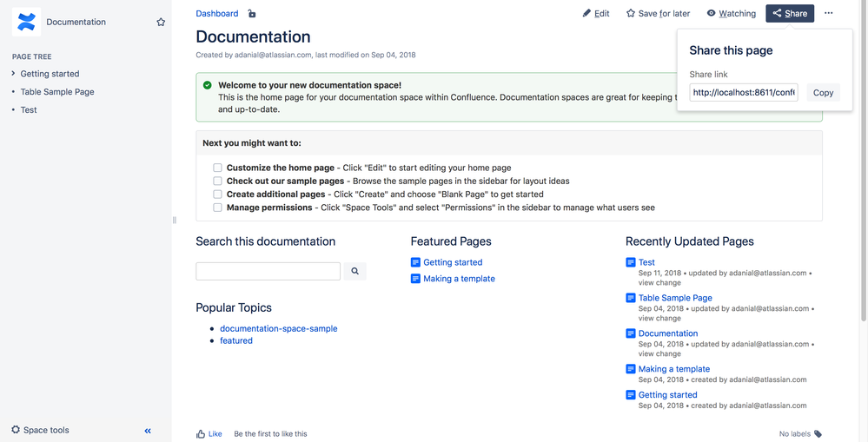Expand the Getting started tree item
The width and height of the screenshot is (868, 442).
13,74
